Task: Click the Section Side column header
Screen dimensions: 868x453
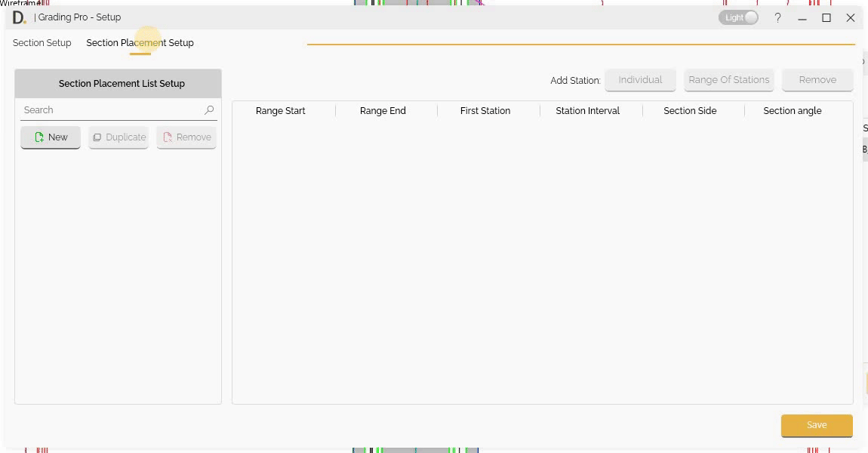Action: click(689, 110)
